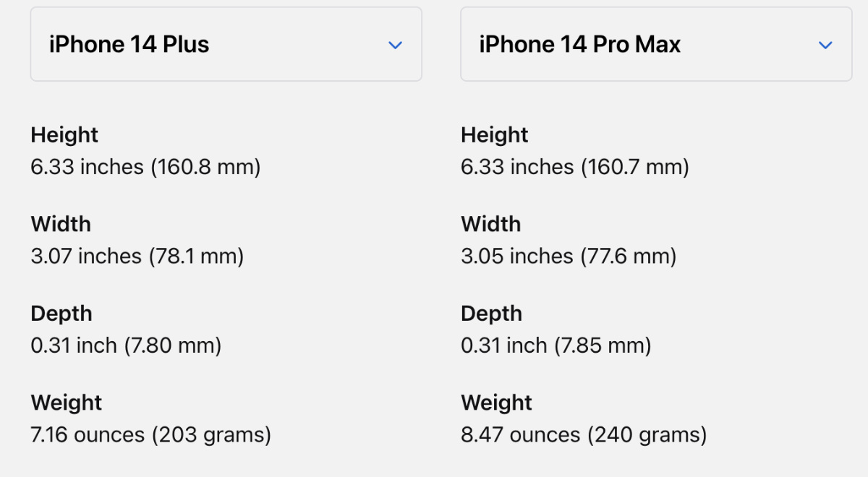Select the Width heading in iPhone 14 Plus column
The height and width of the screenshot is (477, 868).
[61, 224]
